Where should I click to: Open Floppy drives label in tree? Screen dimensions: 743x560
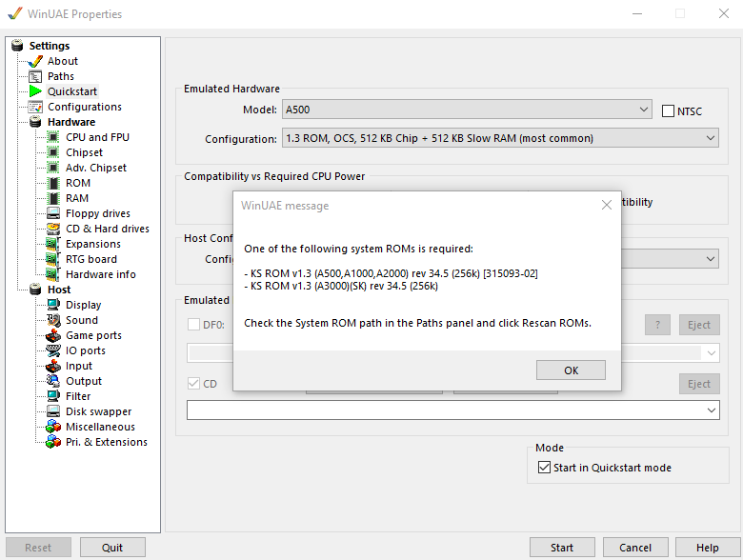pyautogui.click(x=98, y=213)
